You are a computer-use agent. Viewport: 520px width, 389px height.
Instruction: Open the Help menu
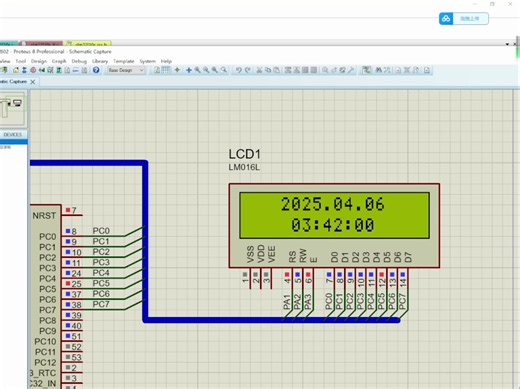pyautogui.click(x=166, y=61)
